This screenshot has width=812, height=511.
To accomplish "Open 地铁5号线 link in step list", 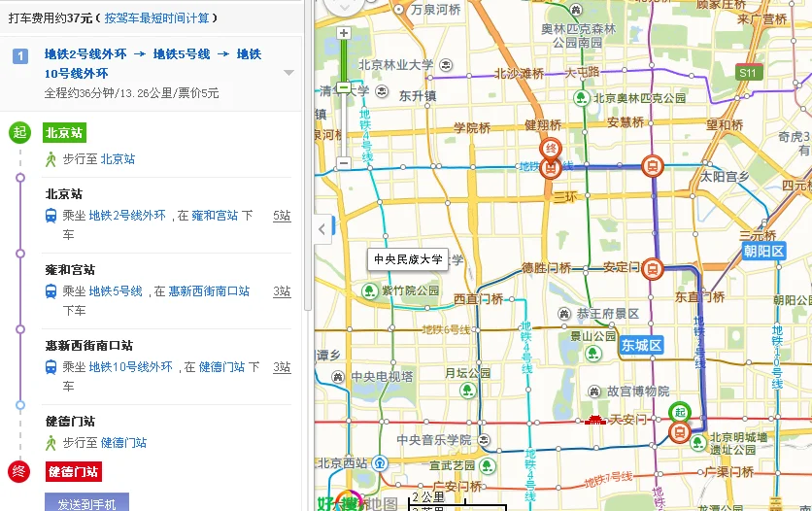I will 116,291.
